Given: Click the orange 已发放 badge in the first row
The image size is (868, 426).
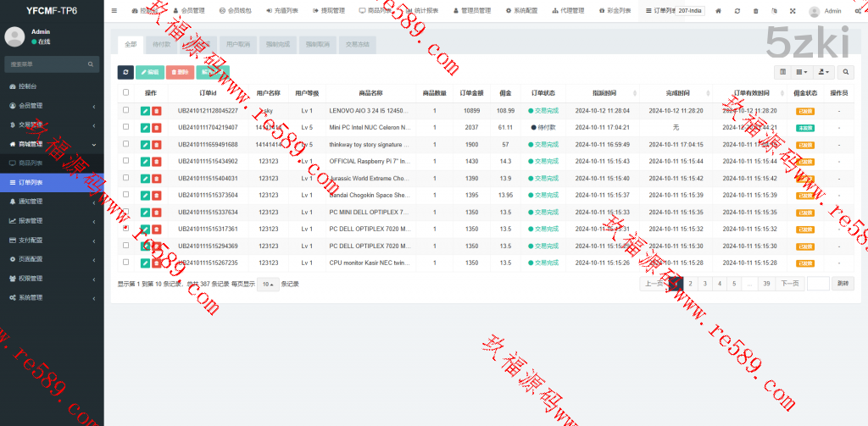Looking at the screenshot, I should (x=804, y=111).
